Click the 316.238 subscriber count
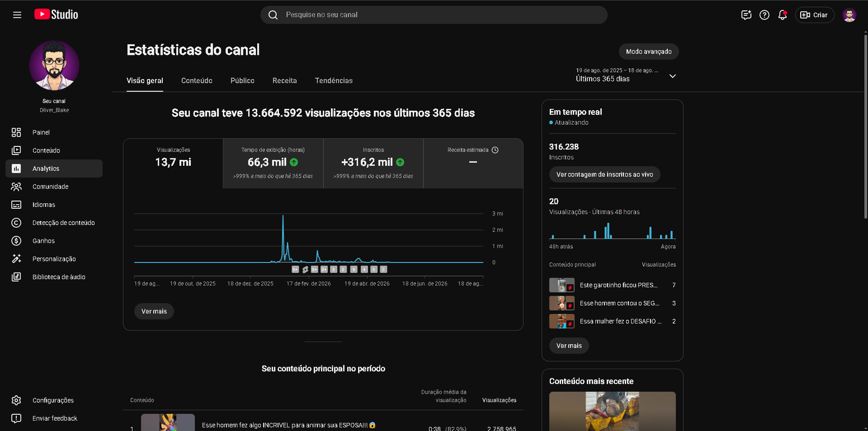 click(x=564, y=147)
